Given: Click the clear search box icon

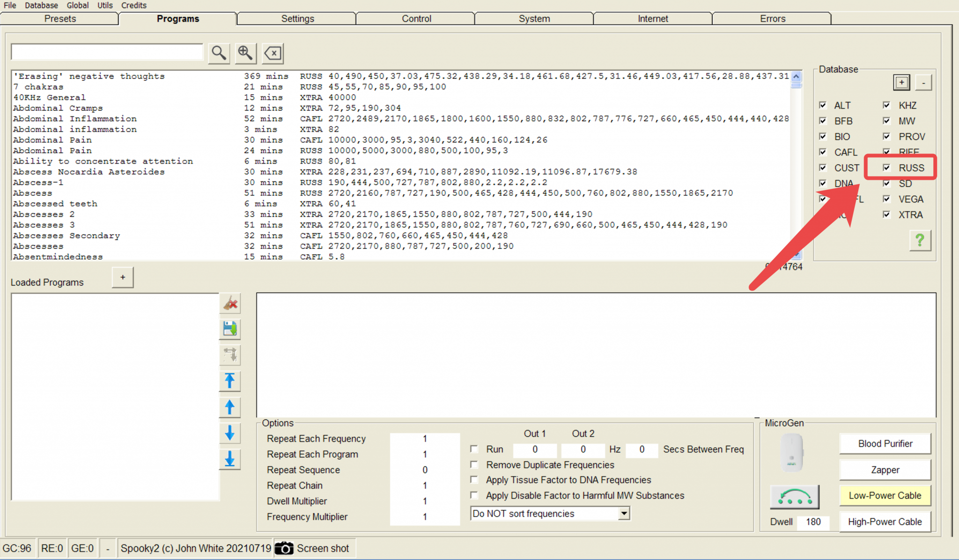Looking at the screenshot, I should [x=273, y=53].
